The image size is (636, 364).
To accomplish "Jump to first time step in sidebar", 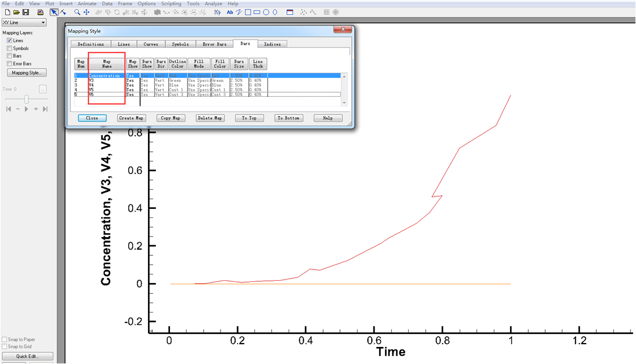I will 9,109.
